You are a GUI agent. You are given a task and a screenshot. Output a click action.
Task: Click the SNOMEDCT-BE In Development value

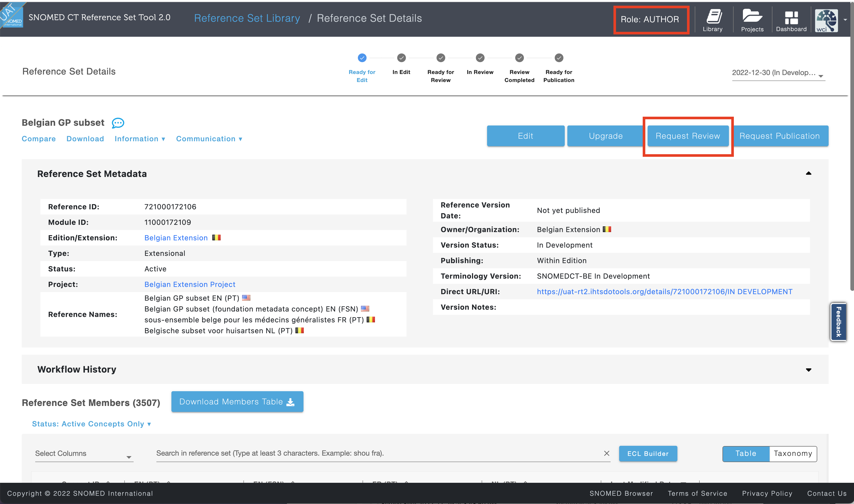pyautogui.click(x=593, y=276)
